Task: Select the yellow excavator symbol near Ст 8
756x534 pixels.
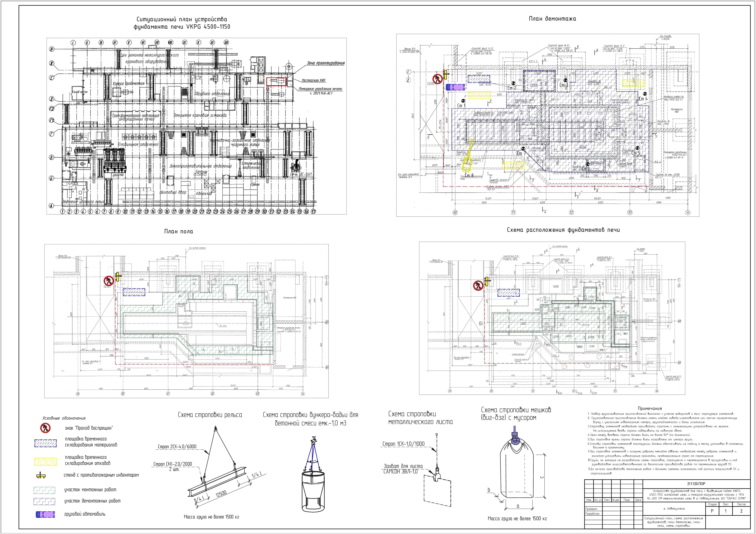Action: (x=468, y=156)
